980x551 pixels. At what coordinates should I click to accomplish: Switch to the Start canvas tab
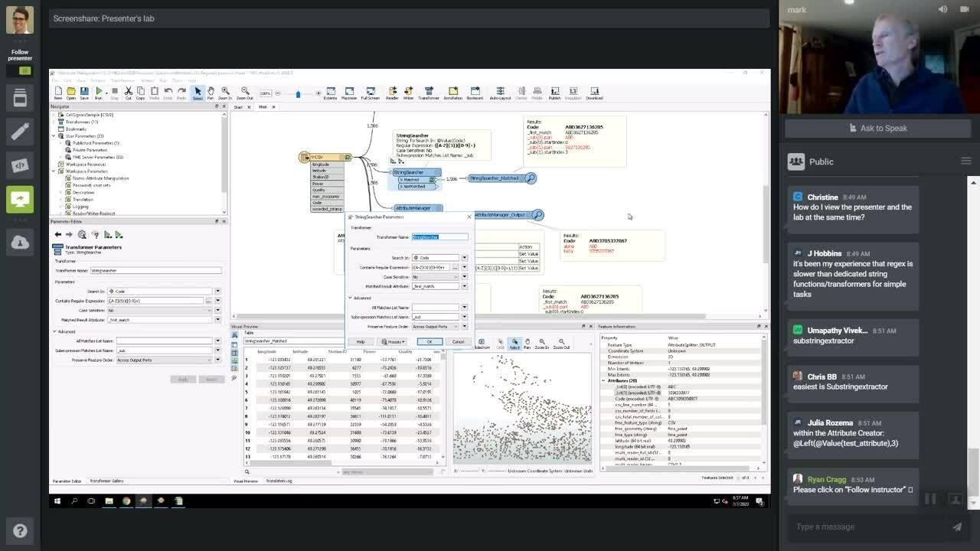click(x=238, y=107)
